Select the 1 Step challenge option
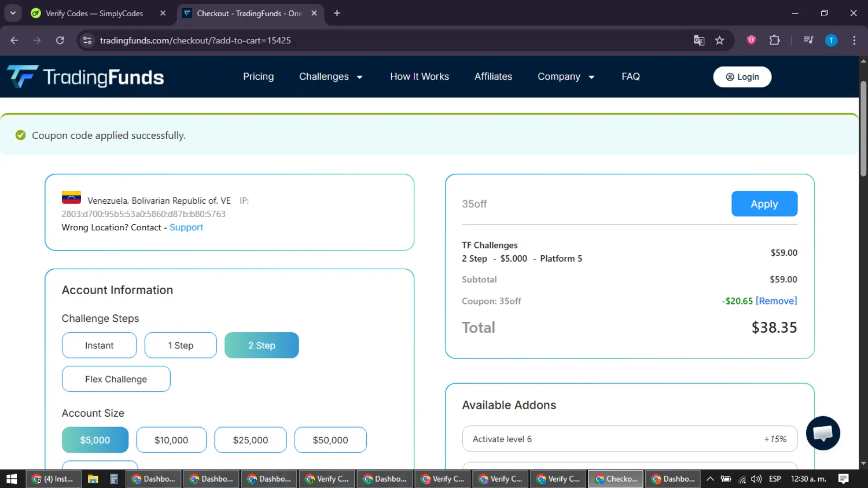 [x=181, y=345]
